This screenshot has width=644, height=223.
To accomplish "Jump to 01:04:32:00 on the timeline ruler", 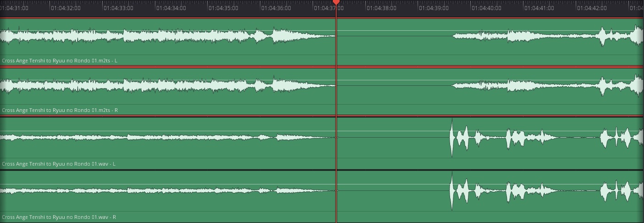I will (x=66, y=8).
